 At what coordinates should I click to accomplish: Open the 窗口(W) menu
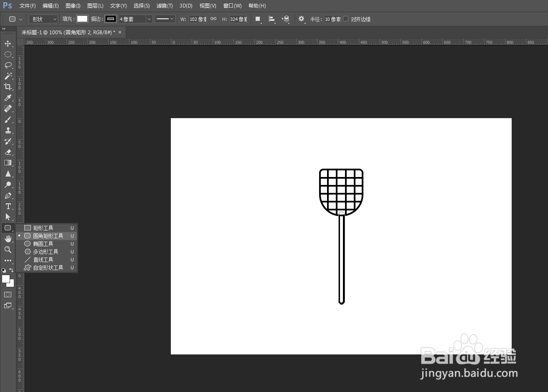pyautogui.click(x=232, y=6)
